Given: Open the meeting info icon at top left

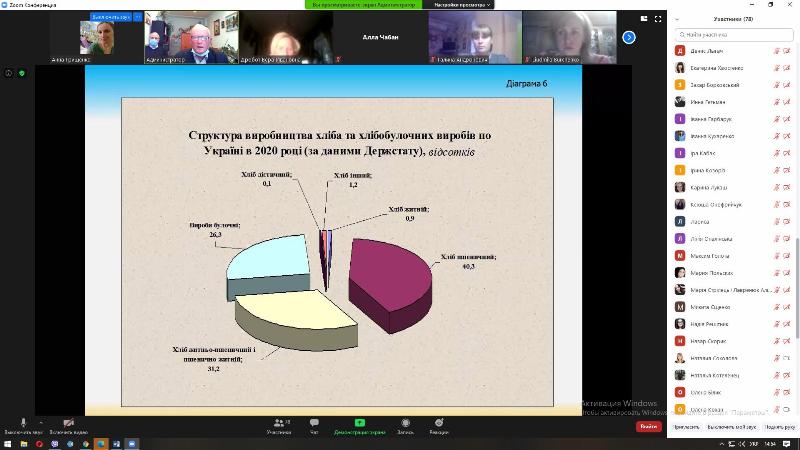Looking at the screenshot, I should [9, 73].
